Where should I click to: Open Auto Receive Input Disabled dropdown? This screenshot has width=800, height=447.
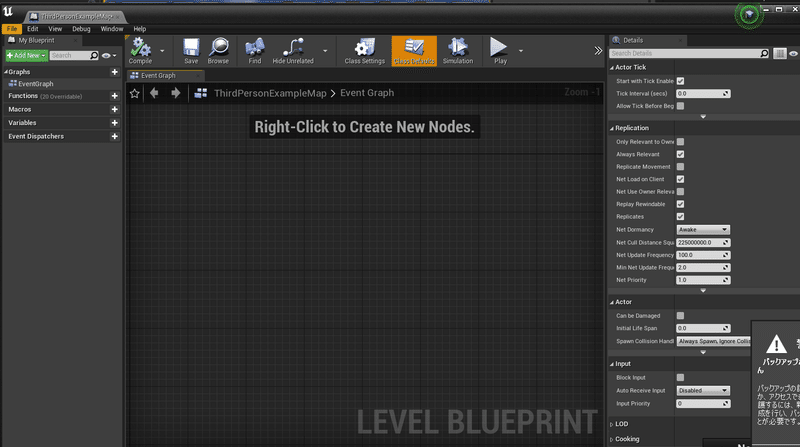(703, 390)
